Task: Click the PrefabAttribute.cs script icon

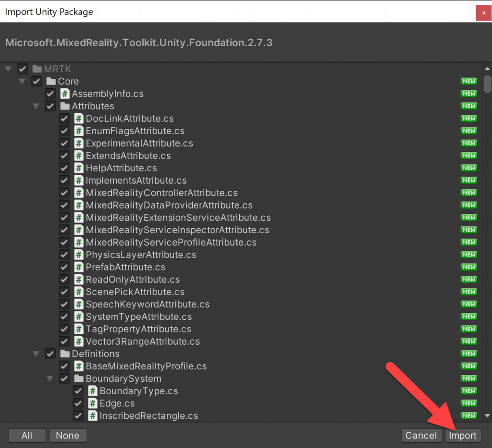Action: pyautogui.click(x=79, y=267)
